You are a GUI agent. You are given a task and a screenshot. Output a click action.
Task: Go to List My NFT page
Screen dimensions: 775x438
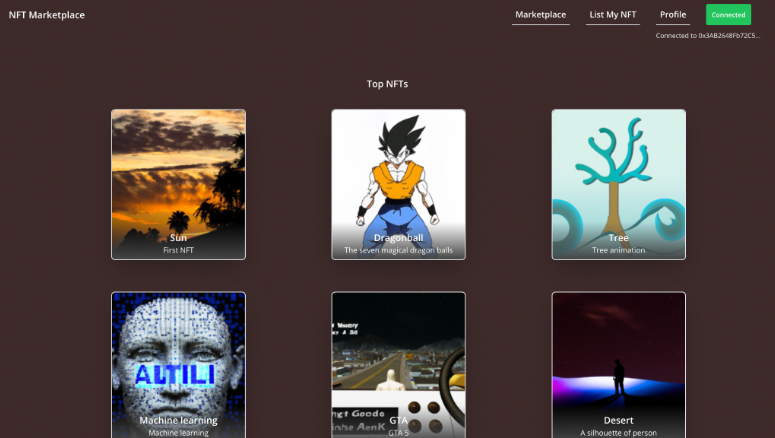tap(612, 15)
